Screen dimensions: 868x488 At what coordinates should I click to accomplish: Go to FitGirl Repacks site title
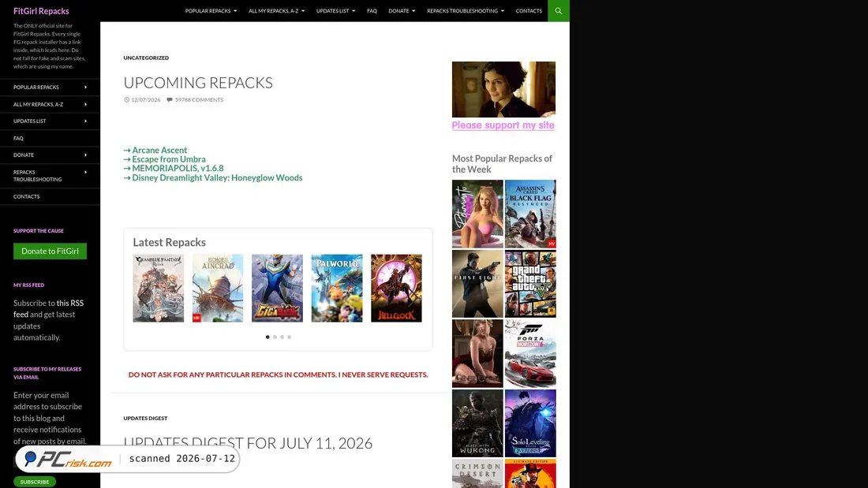pyautogui.click(x=41, y=11)
